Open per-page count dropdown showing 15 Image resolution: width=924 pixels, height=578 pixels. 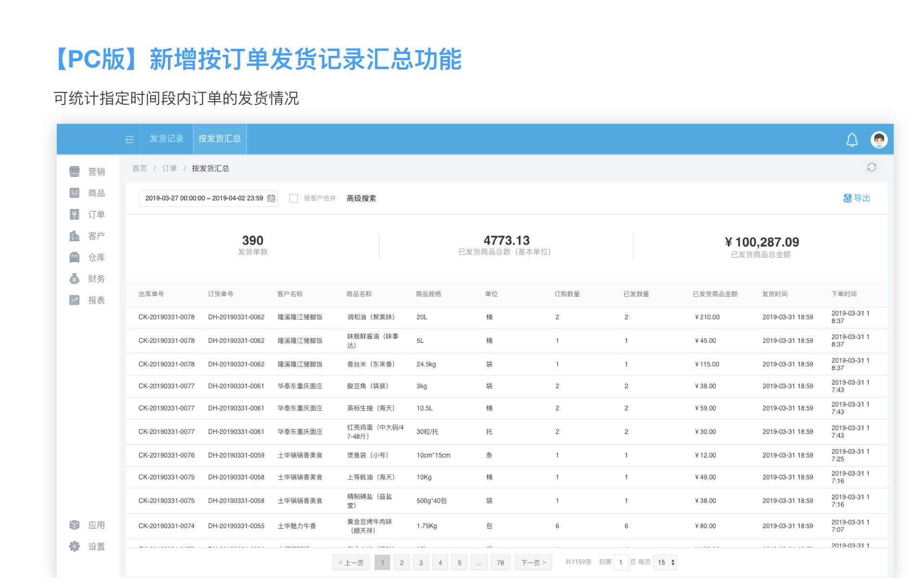point(666,562)
